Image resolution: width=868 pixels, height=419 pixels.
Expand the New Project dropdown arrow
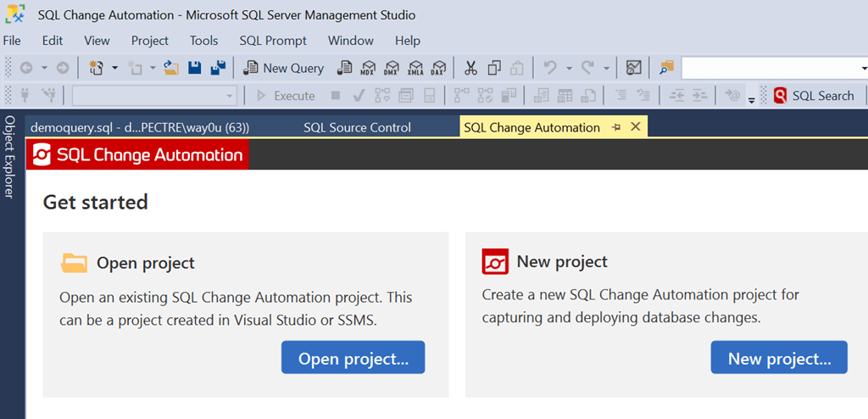click(115, 68)
